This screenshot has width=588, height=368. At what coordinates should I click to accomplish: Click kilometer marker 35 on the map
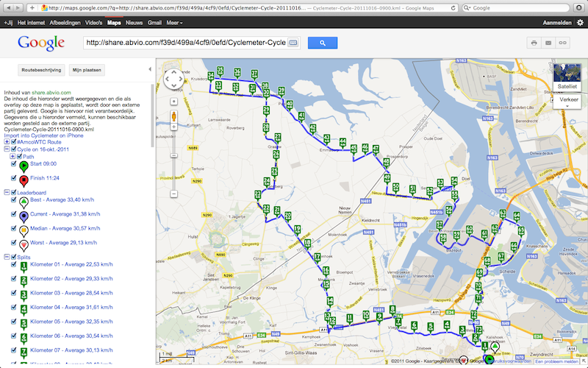click(220, 71)
